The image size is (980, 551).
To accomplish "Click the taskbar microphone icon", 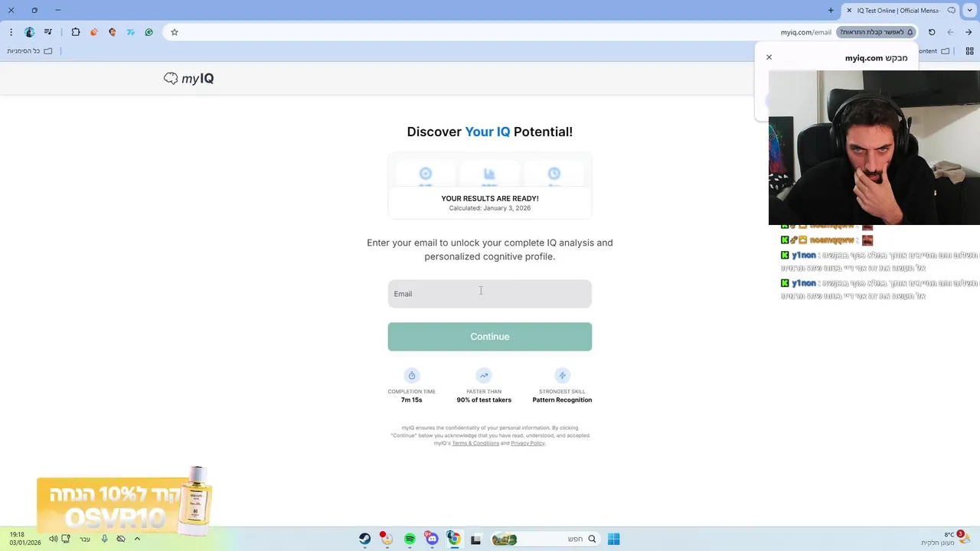I will pyautogui.click(x=105, y=539).
